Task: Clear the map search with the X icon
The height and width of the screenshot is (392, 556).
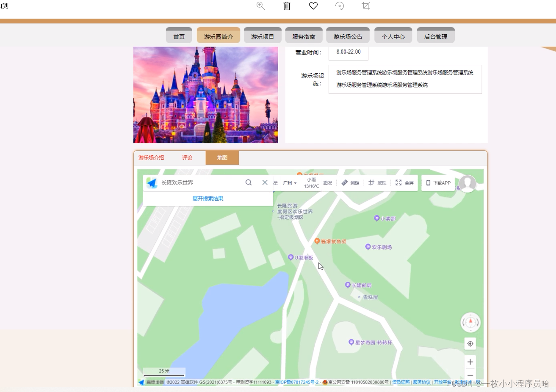Action: [265, 182]
